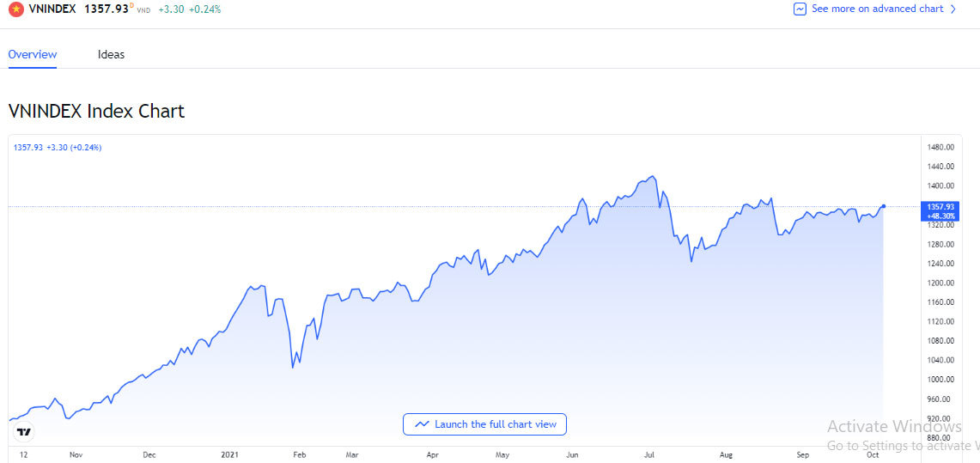Click the advanced chart square icon
This screenshot has height=463, width=980.
(800, 9)
